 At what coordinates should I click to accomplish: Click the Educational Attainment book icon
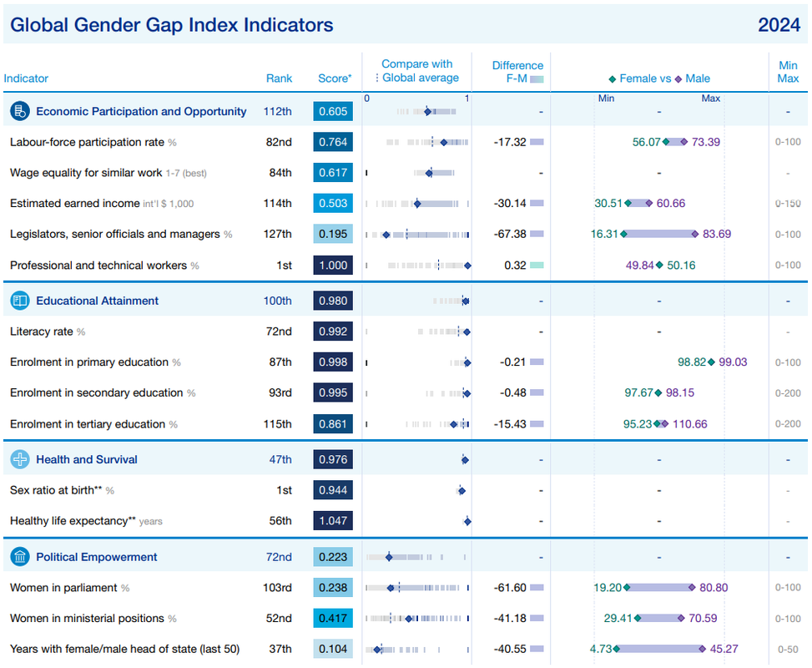click(x=20, y=301)
